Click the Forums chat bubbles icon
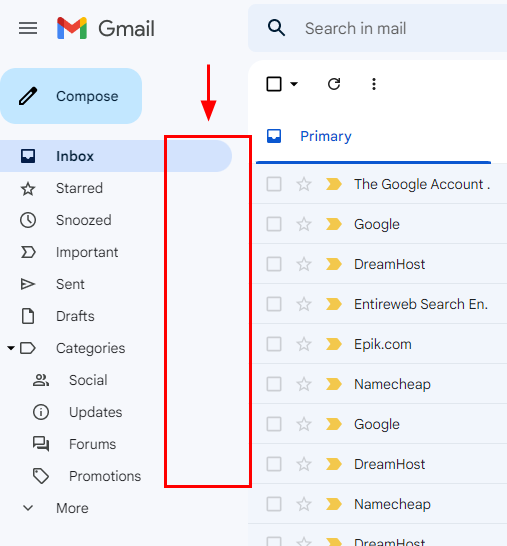 click(x=41, y=444)
